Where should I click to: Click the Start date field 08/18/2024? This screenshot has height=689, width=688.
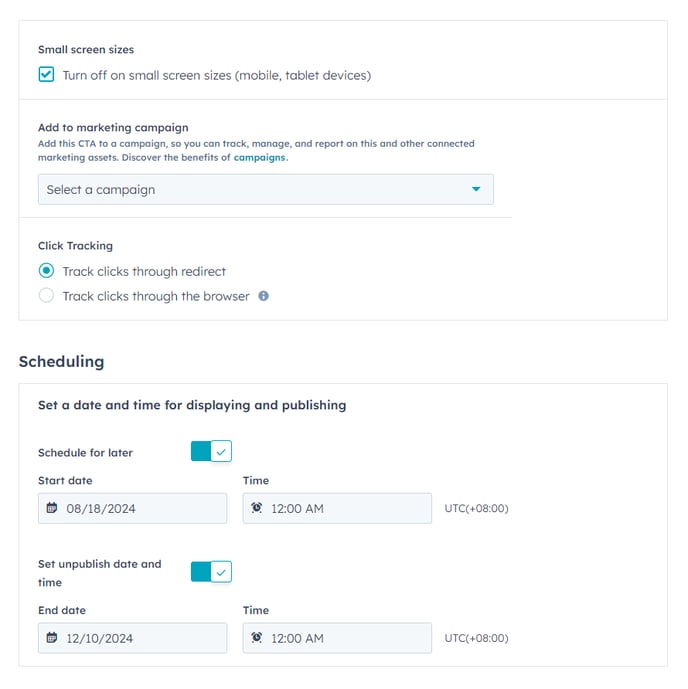132,508
